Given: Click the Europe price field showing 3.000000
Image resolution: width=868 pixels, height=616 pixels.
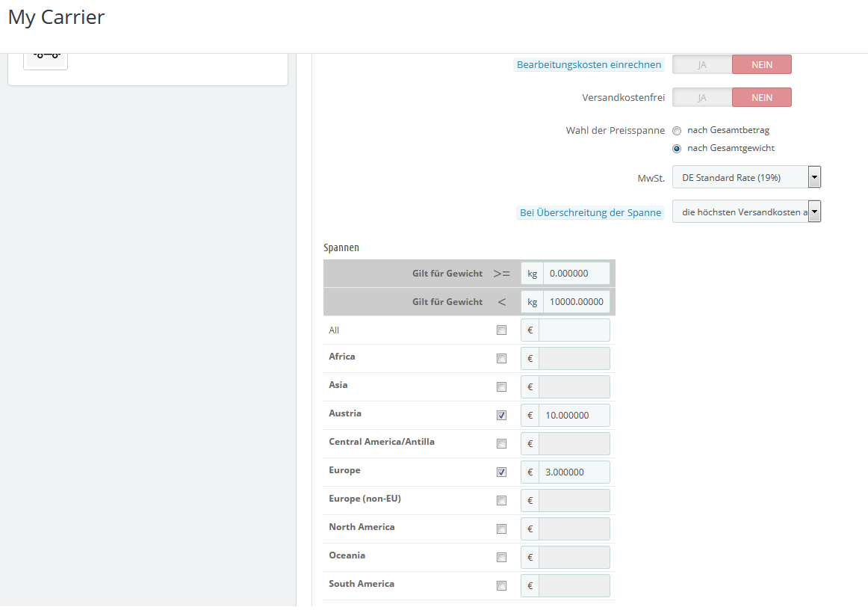Looking at the screenshot, I should (574, 472).
